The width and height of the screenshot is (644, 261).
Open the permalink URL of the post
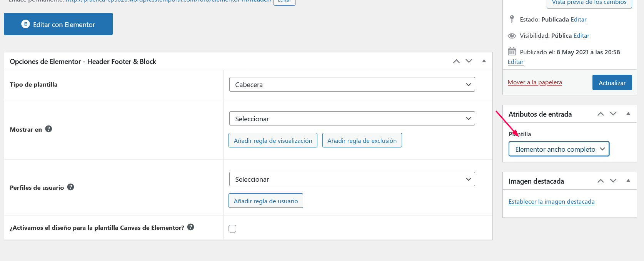point(169,1)
